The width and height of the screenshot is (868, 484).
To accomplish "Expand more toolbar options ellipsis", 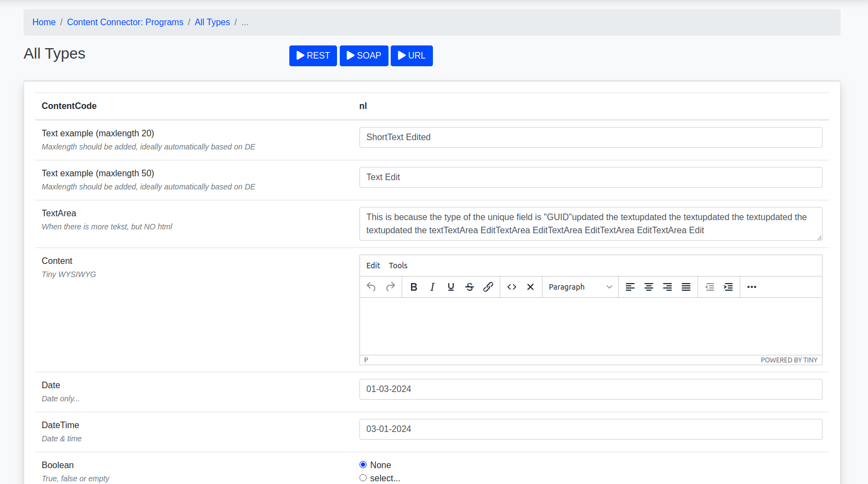I will 752,287.
